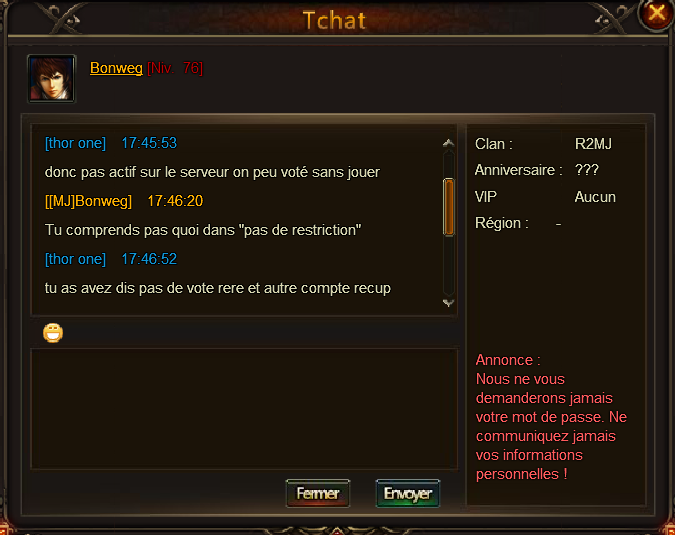Click sender [thor one] at 17:46:52
This screenshot has width=675, height=535.
[75, 259]
